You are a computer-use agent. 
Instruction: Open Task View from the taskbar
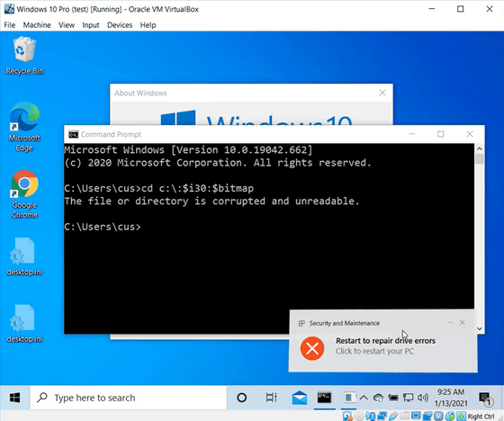(271, 398)
